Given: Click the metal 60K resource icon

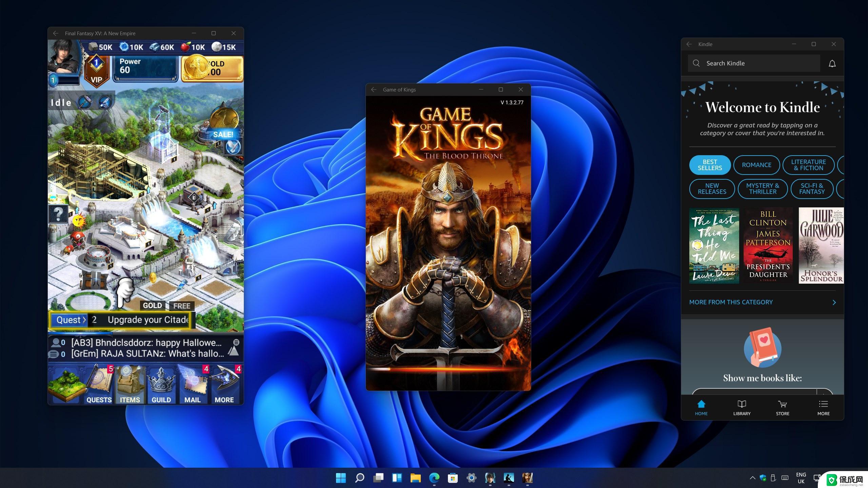Looking at the screenshot, I should [154, 47].
